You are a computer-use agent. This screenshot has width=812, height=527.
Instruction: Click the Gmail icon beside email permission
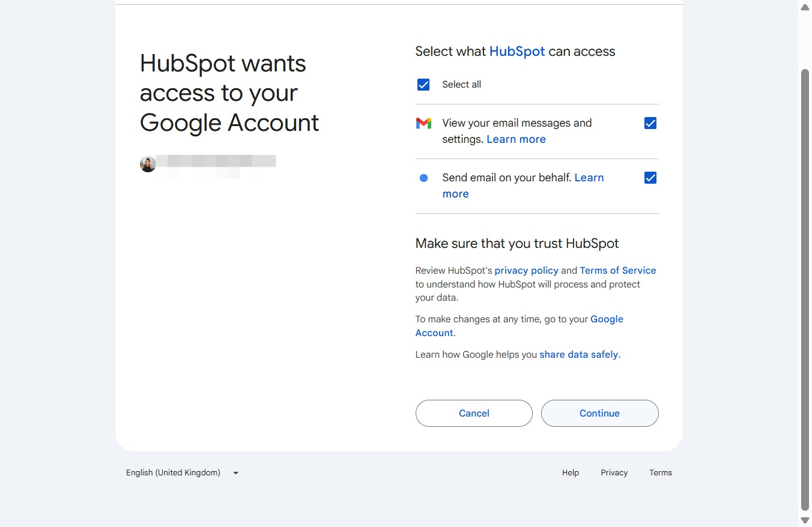423,123
